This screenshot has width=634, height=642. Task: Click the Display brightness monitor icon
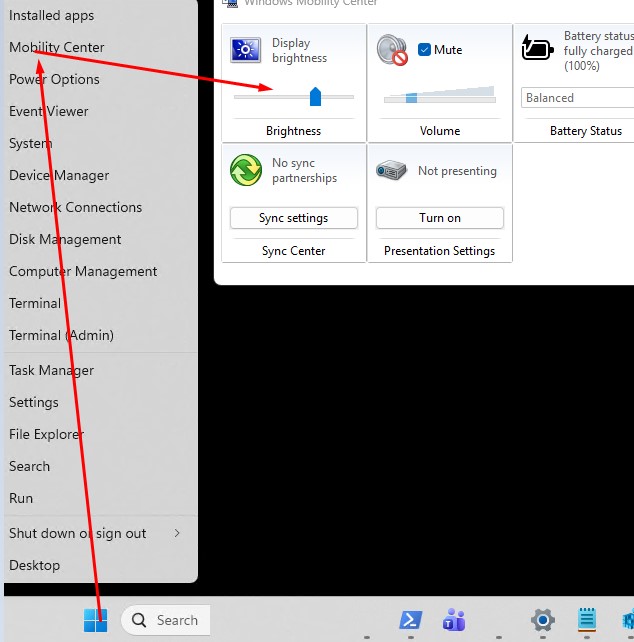point(245,50)
